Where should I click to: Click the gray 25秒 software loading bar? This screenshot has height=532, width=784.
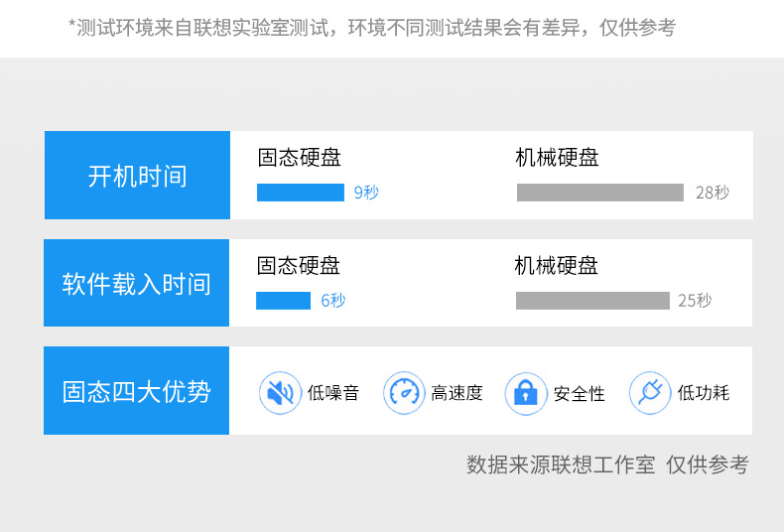pyautogui.click(x=592, y=301)
